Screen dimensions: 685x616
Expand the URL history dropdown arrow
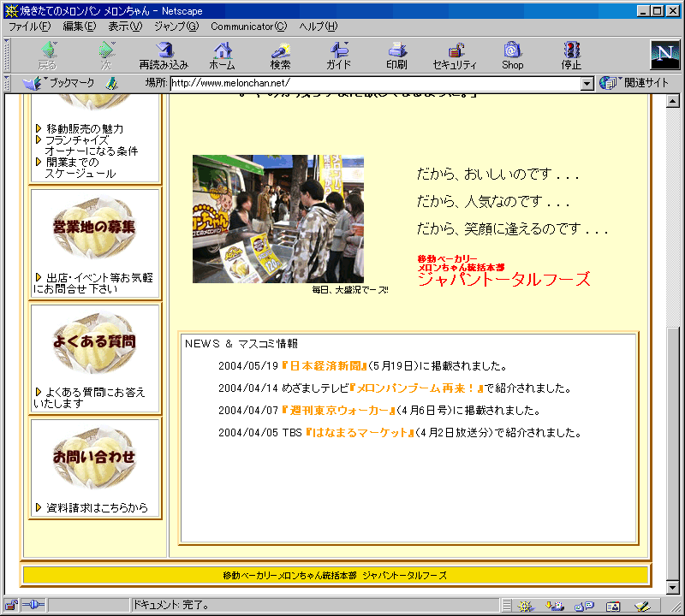pyautogui.click(x=587, y=83)
